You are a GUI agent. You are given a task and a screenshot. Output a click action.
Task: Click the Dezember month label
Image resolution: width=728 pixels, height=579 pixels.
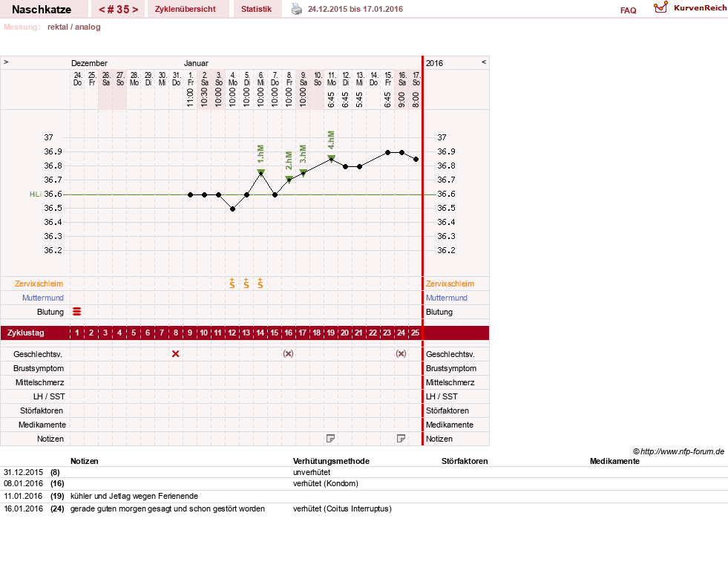[x=89, y=63]
